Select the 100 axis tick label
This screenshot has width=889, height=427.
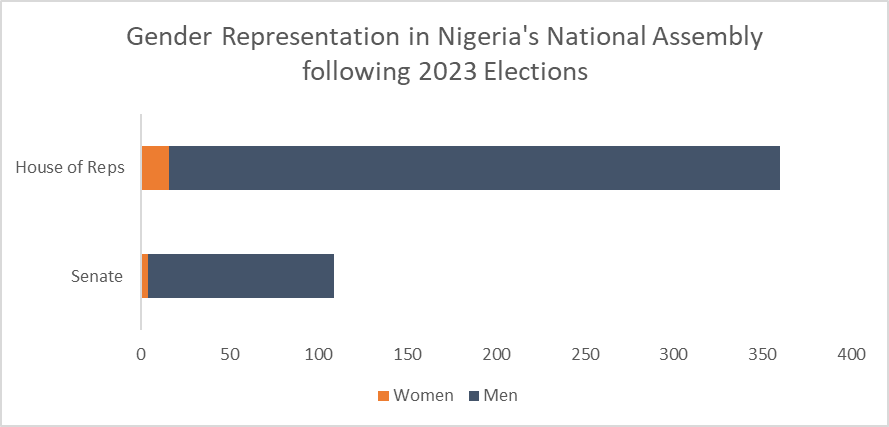click(x=319, y=353)
